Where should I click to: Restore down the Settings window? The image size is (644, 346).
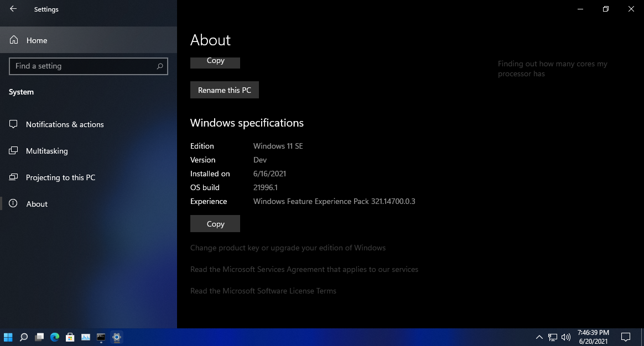click(606, 9)
